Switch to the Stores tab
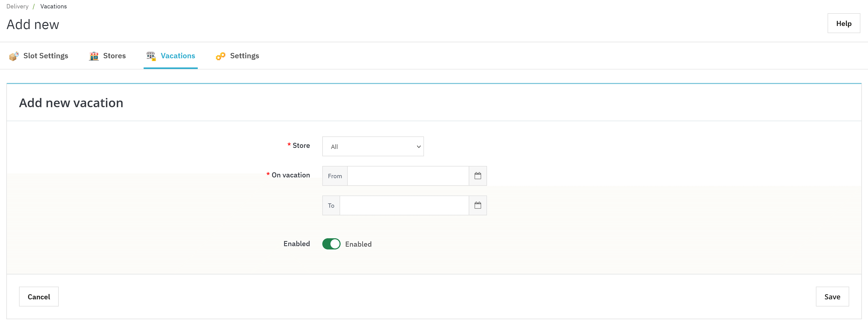The width and height of the screenshot is (868, 336). (108, 56)
